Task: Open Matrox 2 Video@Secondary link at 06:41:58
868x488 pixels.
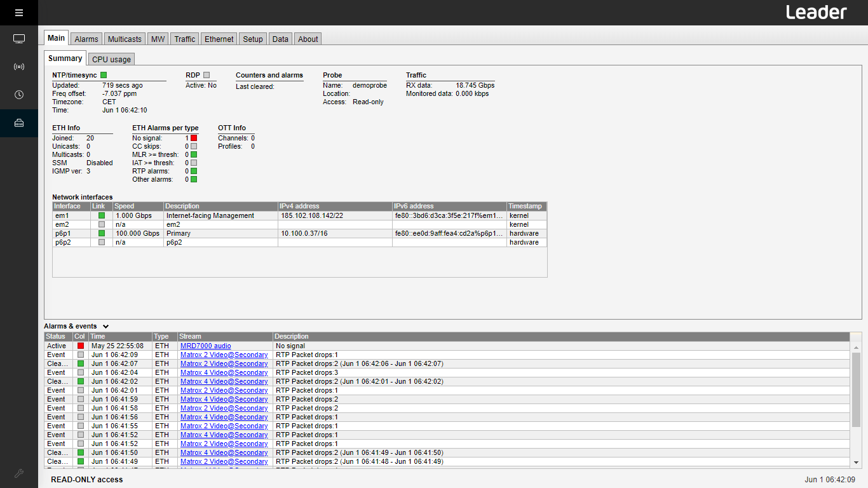Action: tap(224, 408)
